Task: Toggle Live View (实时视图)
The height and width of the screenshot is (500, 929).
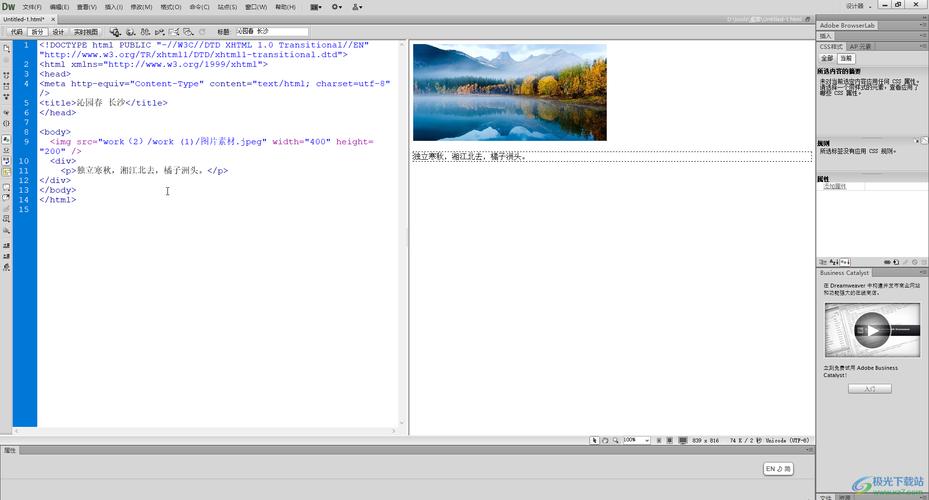Action: click(86, 32)
